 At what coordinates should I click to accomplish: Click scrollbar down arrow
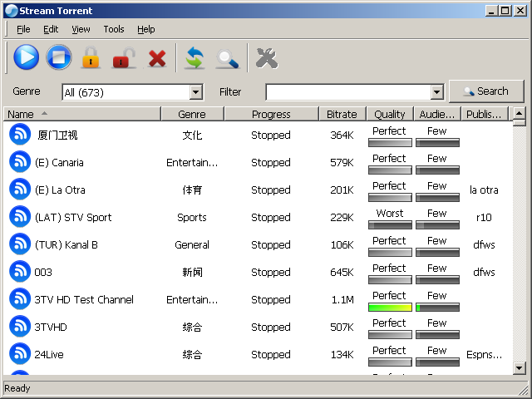pos(519,367)
